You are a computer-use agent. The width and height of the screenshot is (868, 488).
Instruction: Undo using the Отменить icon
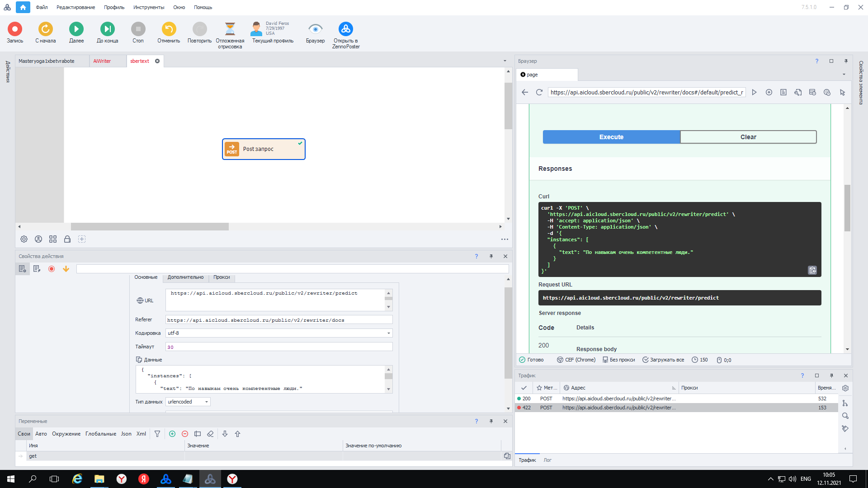point(169,29)
